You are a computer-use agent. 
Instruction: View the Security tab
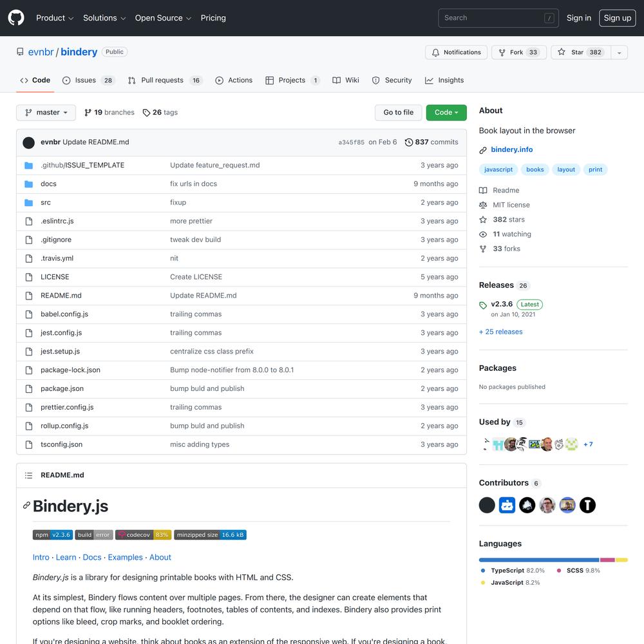pos(392,80)
